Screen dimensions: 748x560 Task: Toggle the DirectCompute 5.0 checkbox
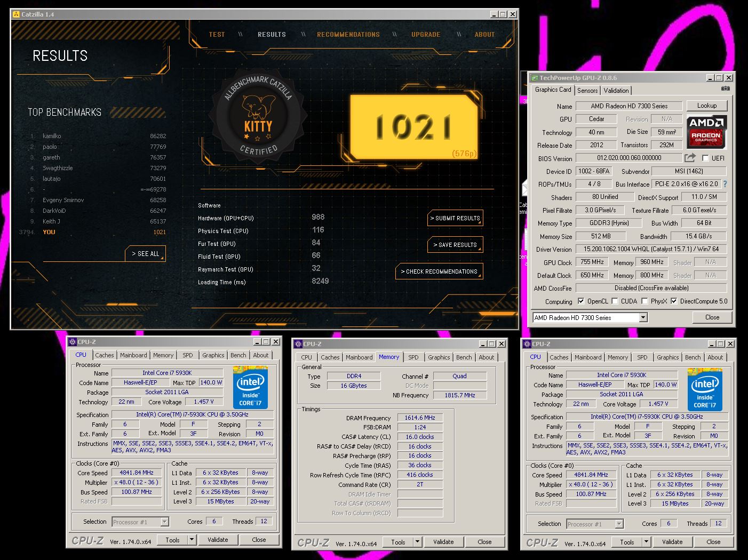point(674,301)
